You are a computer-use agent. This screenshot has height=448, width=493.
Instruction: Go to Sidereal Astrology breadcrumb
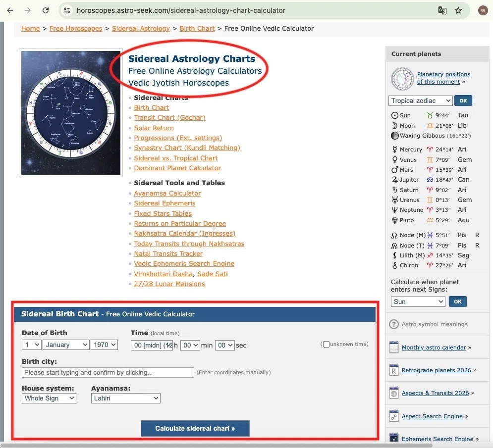click(x=141, y=29)
